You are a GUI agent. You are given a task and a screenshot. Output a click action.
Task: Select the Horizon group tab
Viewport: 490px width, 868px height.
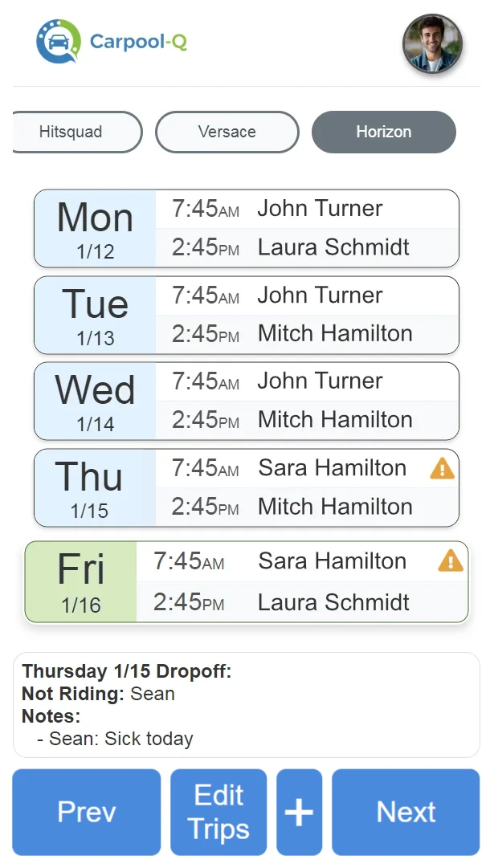click(x=383, y=132)
